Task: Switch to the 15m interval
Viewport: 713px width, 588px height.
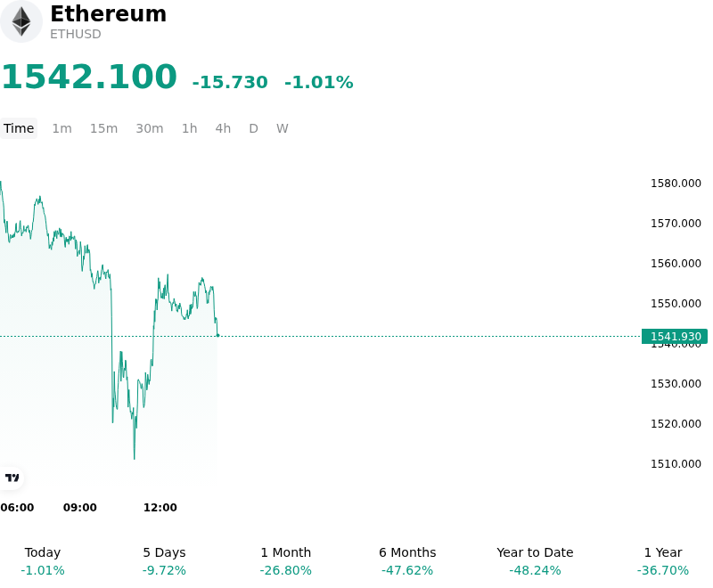Action: pos(103,128)
